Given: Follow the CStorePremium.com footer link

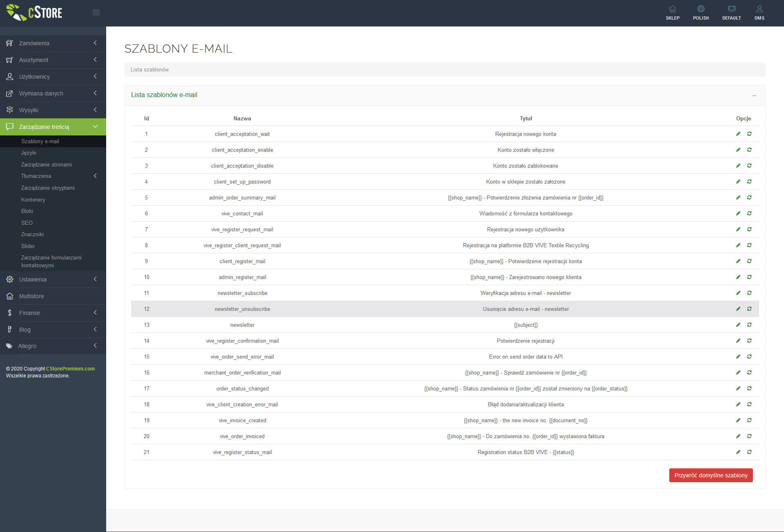Looking at the screenshot, I should pyautogui.click(x=70, y=368).
